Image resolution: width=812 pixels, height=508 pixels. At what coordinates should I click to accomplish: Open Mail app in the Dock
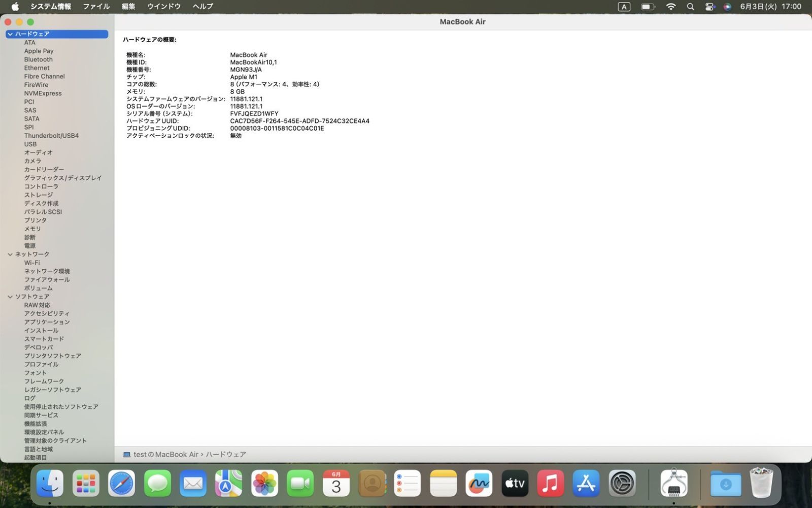tap(193, 483)
